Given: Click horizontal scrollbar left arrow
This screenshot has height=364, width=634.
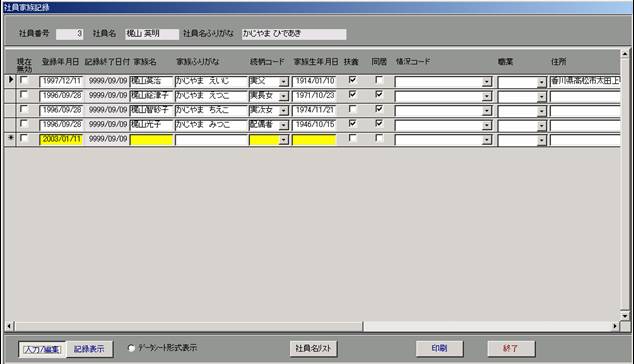Looking at the screenshot, I should pos(9,326).
